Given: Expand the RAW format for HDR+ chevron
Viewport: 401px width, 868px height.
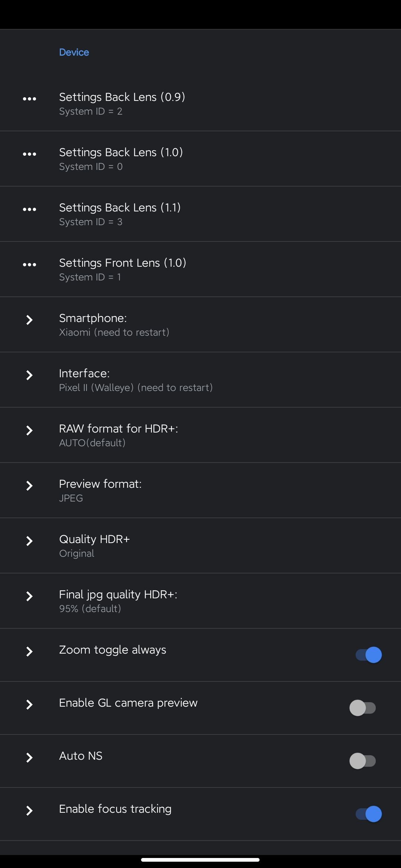Looking at the screenshot, I should [x=29, y=430].
